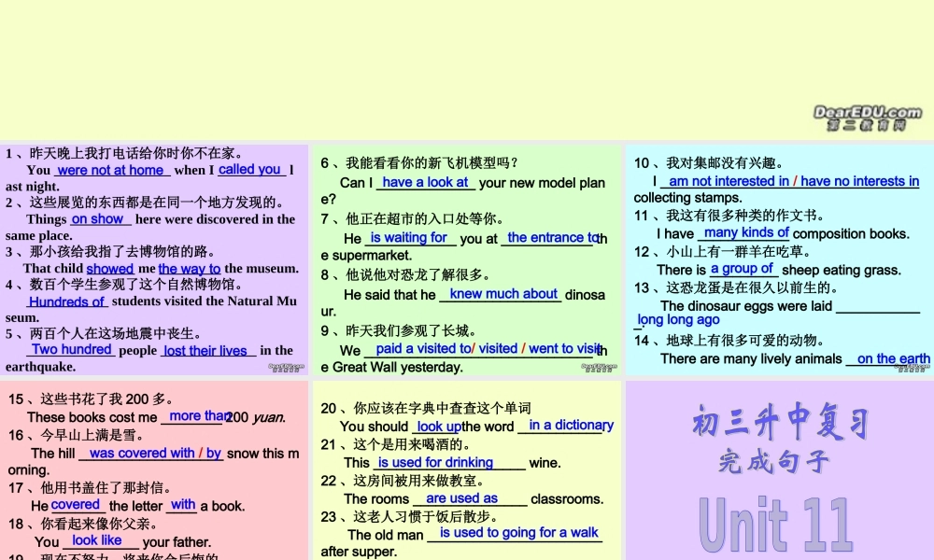934x560 pixels.
Task: Click sentence 14 "地球上有很多可爱的动物"
Action: click(x=740, y=341)
